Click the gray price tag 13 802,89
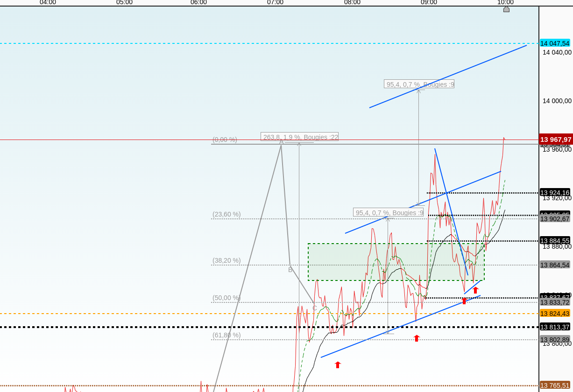Screen dimensions: 573x392 pyautogui.click(x=555, y=339)
